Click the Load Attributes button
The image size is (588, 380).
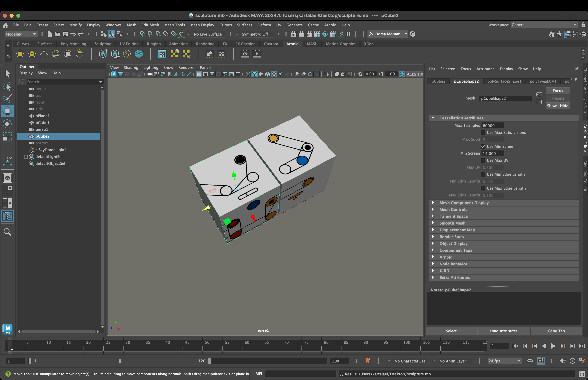(503, 331)
